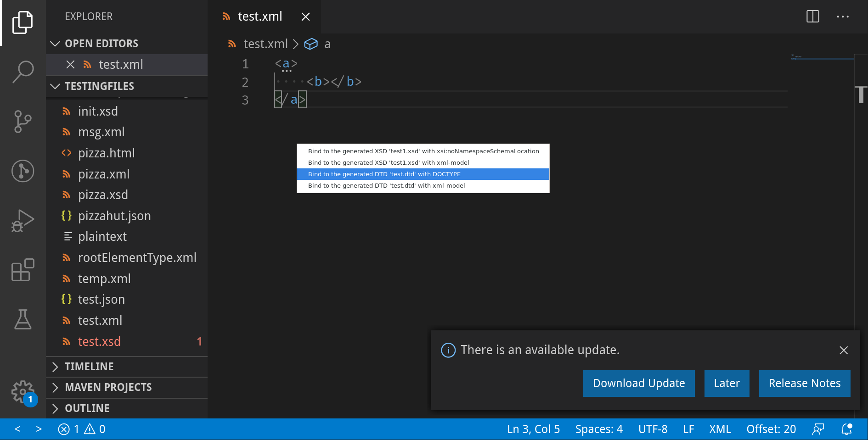This screenshot has width=868, height=440.
Task: Change encoding via UTF-8 status item
Action: click(653, 429)
